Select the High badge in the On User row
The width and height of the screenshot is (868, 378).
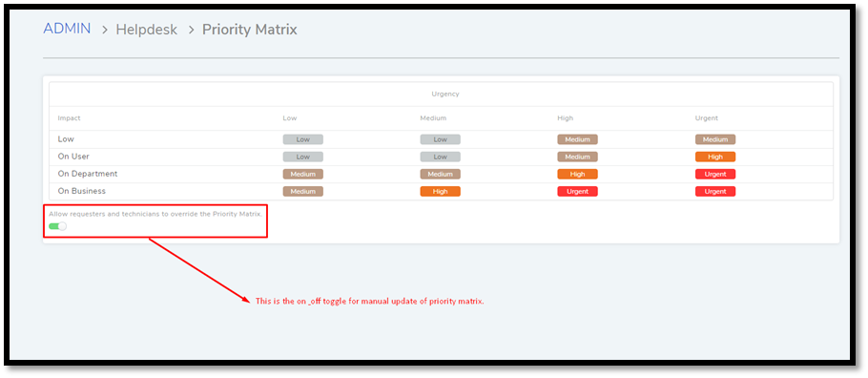pos(715,157)
